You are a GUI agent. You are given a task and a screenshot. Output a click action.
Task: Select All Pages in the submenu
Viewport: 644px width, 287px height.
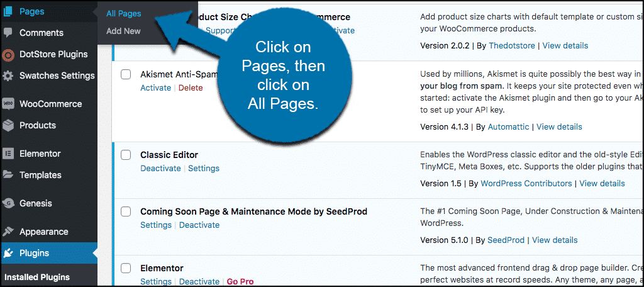point(124,13)
